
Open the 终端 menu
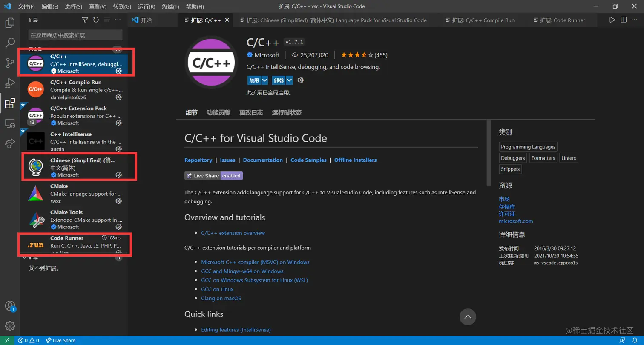coord(171,6)
